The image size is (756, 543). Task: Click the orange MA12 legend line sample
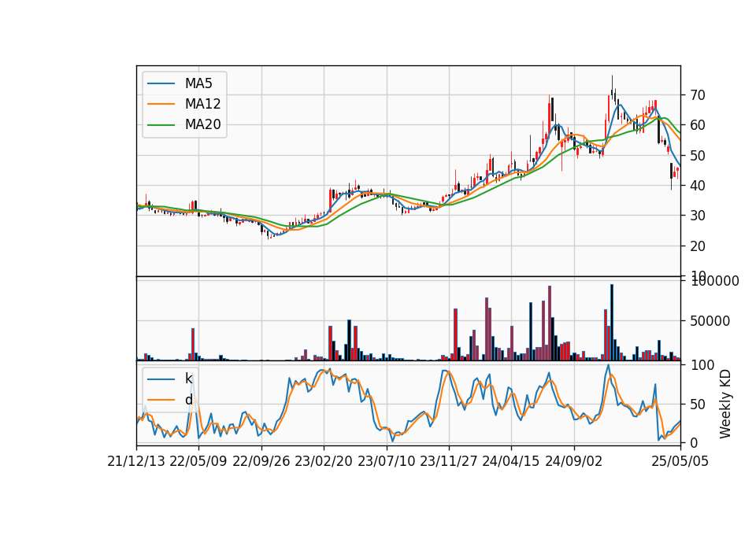click(161, 104)
